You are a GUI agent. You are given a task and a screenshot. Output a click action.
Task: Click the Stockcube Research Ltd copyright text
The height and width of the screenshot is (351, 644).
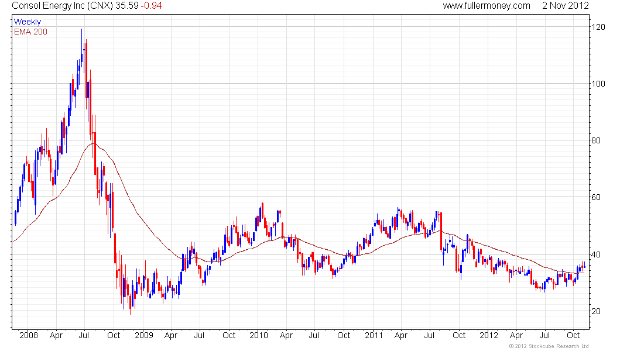click(549, 346)
